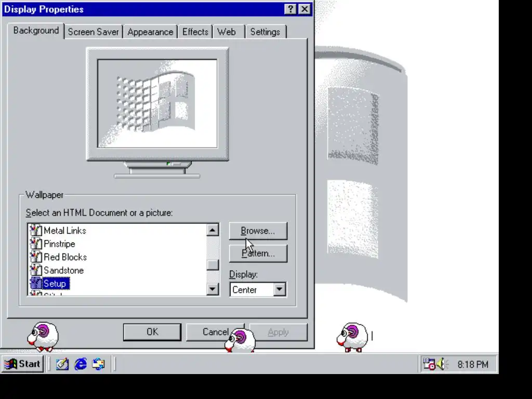Expand the Display dropdown arrow
This screenshot has height=399, width=532.
click(280, 289)
